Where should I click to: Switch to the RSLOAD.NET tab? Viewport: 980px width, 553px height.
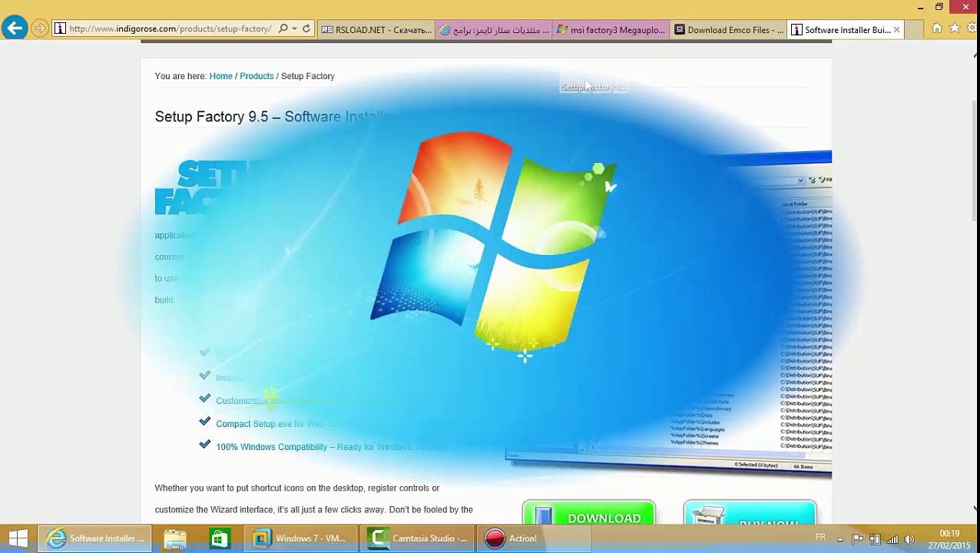(376, 30)
